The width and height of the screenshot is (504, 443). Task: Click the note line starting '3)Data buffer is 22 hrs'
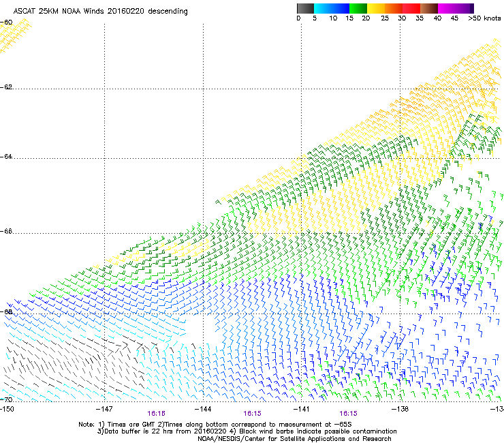247,431
